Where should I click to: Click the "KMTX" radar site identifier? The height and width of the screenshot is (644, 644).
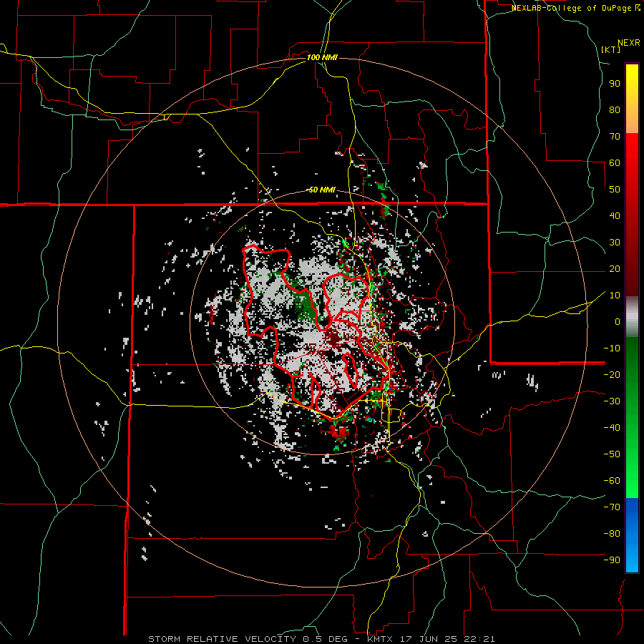381,639
